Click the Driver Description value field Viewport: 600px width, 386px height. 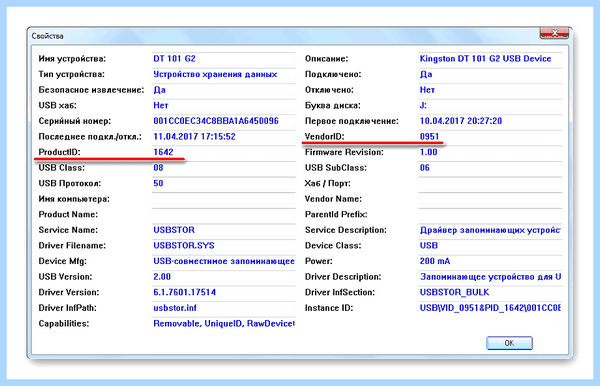pyautogui.click(x=490, y=277)
